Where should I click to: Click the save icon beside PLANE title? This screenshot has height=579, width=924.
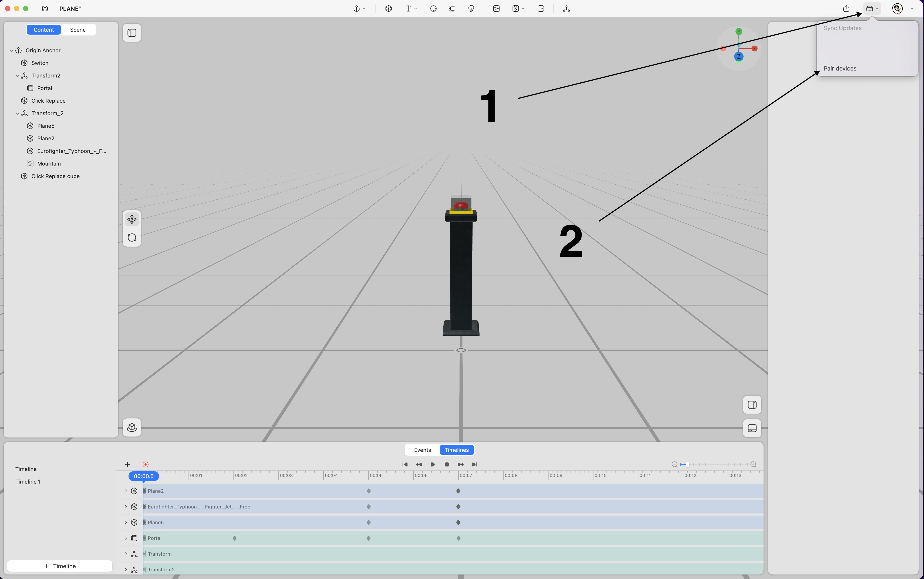[x=45, y=9]
